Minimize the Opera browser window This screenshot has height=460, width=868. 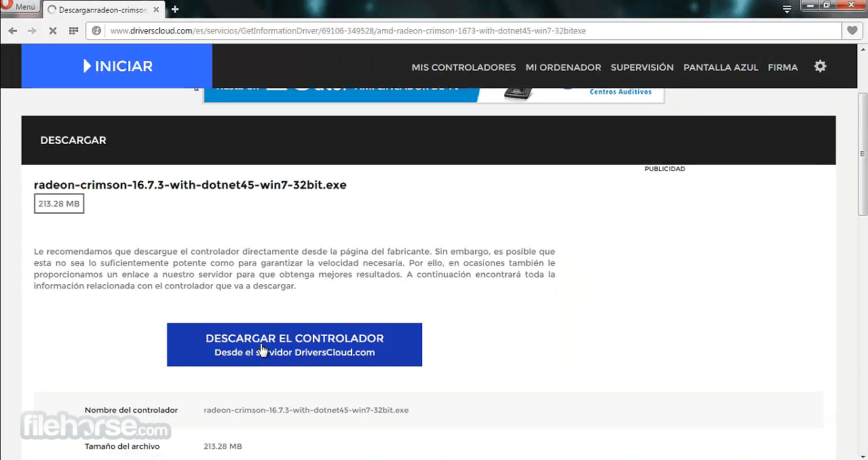[810, 5]
